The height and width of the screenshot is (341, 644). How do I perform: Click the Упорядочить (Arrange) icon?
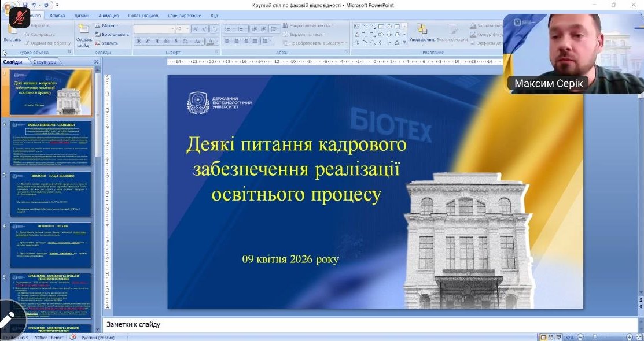(x=422, y=31)
